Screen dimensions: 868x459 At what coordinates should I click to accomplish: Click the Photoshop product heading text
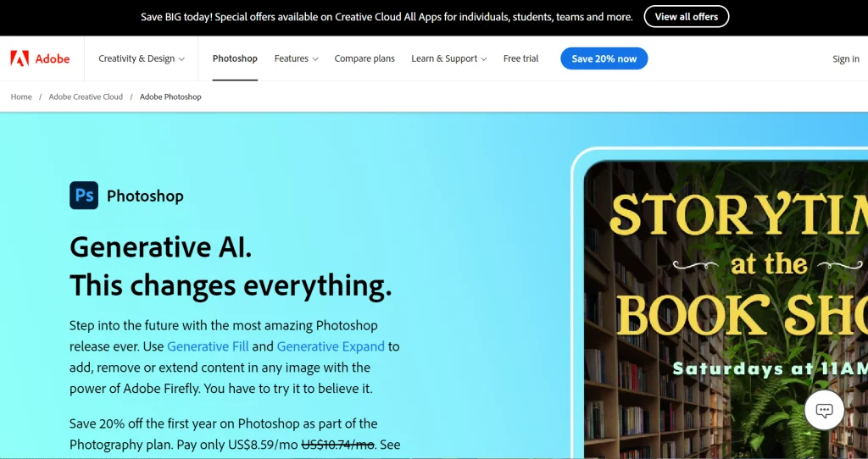(145, 196)
